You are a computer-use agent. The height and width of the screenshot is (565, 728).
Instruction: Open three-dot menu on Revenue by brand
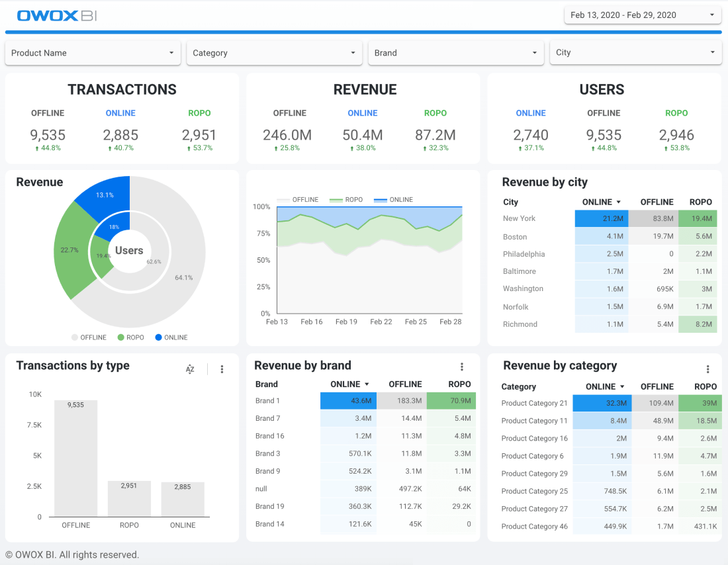[461, 367]
